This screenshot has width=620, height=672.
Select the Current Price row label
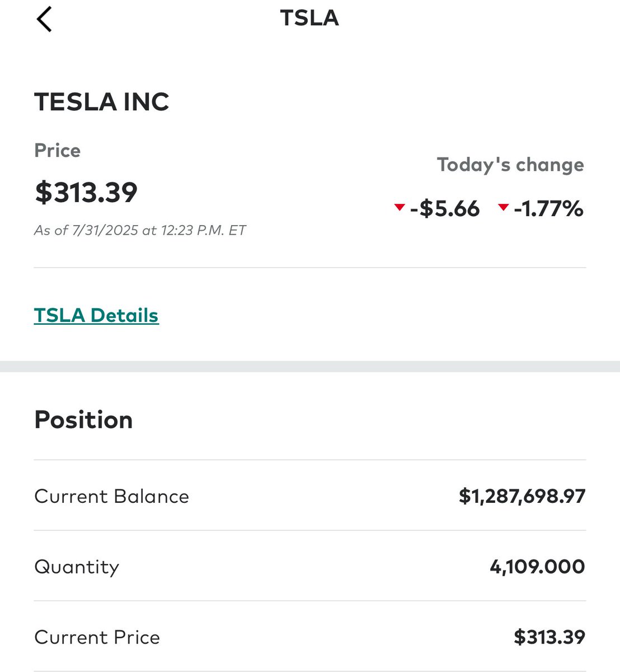tap(97, 637)
